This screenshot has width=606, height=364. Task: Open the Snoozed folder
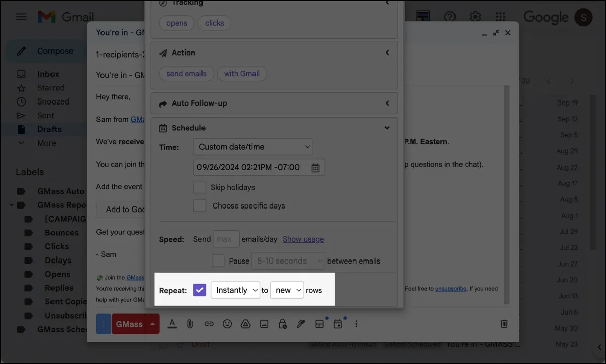(53, 101)
